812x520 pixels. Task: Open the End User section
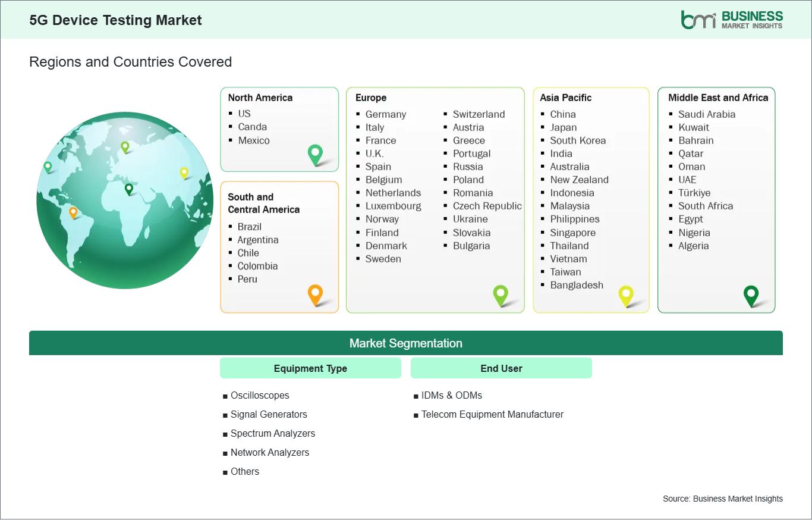click(x=501, y=368)
